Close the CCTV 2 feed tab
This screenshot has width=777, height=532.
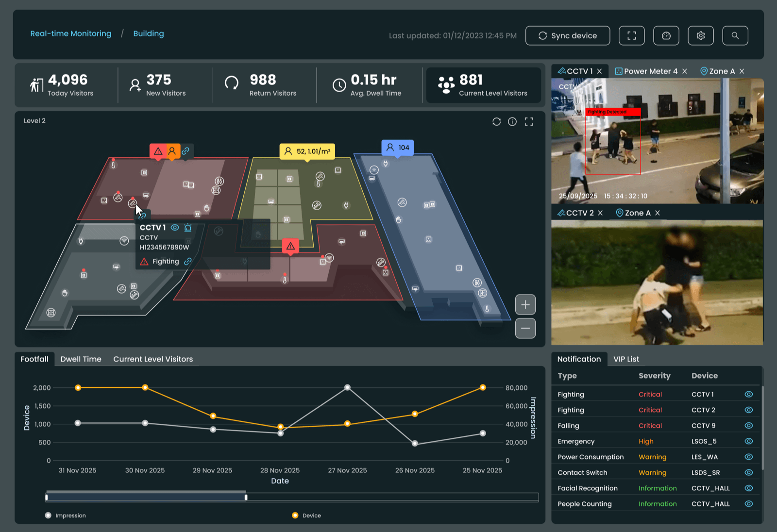(x=600, y=213)
